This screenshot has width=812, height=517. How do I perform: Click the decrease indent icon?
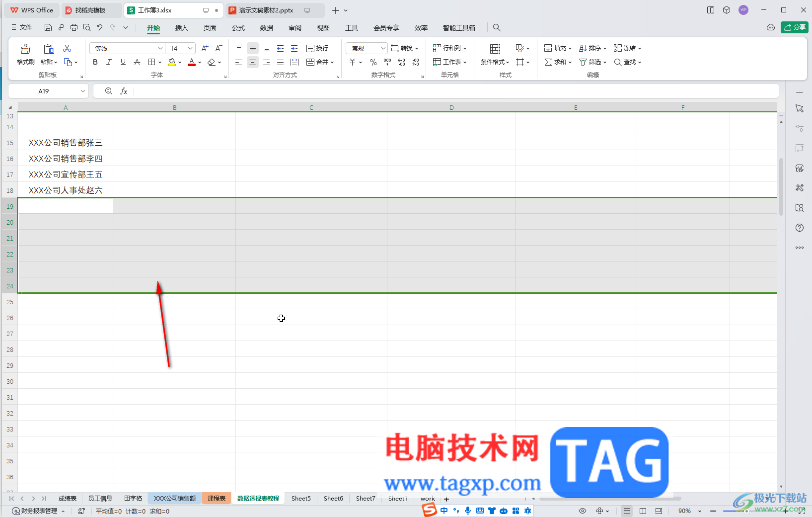[x=281, y=48]
